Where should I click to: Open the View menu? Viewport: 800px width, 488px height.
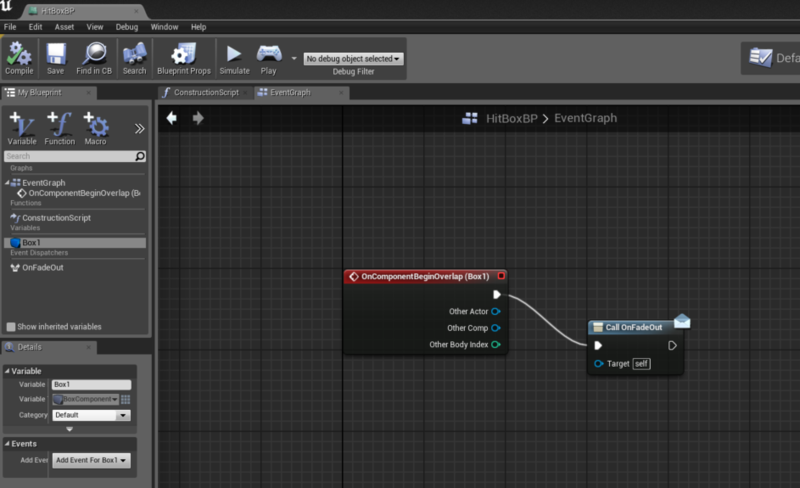pos(94,27)
